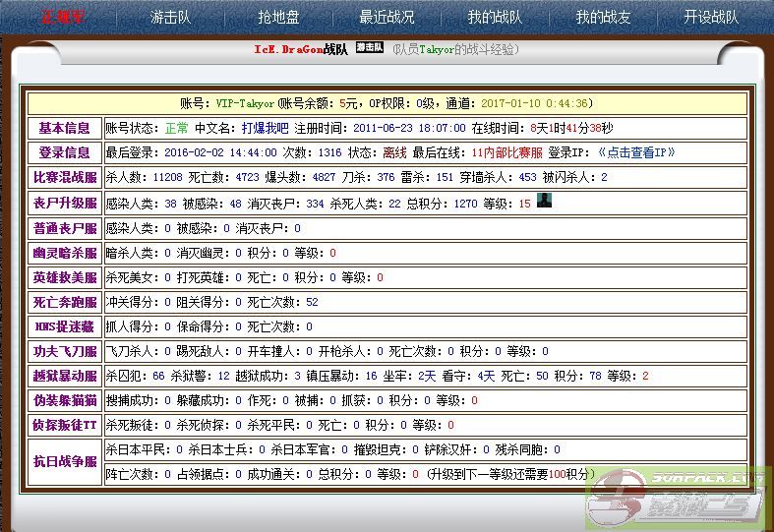Select the 基本信息 row header
Screen dimensions: 774x532
tap(64, 128)
